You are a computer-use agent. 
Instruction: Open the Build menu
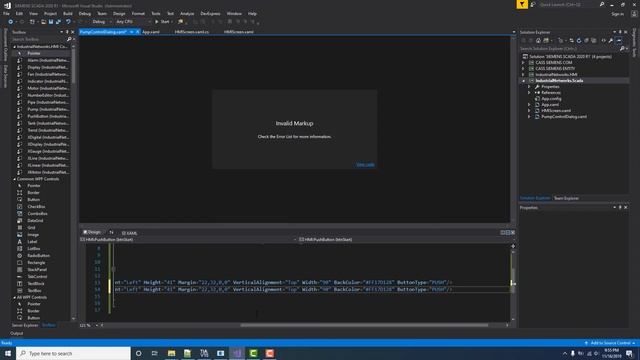pyautogui.click(x=68, y=14)
